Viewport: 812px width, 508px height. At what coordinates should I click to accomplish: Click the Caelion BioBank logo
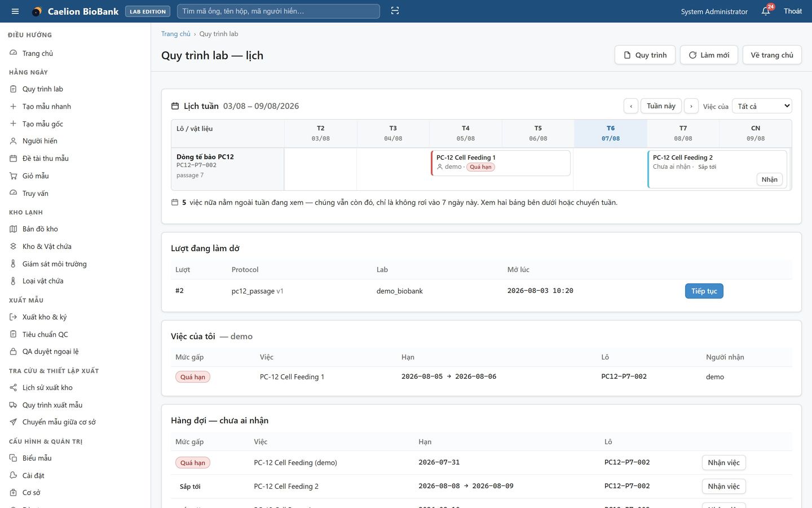coord(75,11)
